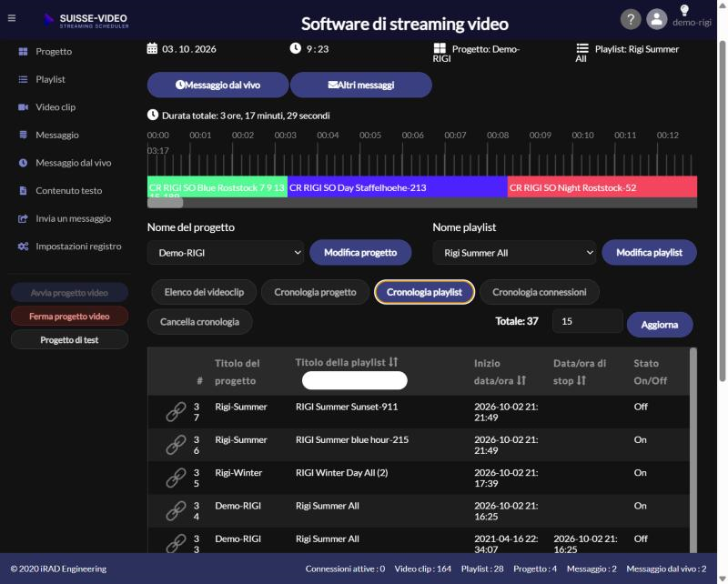Image resolution: width=728 pixels, height=584 pixels.
Task: Click the calendar icon beside the date
Action: (152, 48)
